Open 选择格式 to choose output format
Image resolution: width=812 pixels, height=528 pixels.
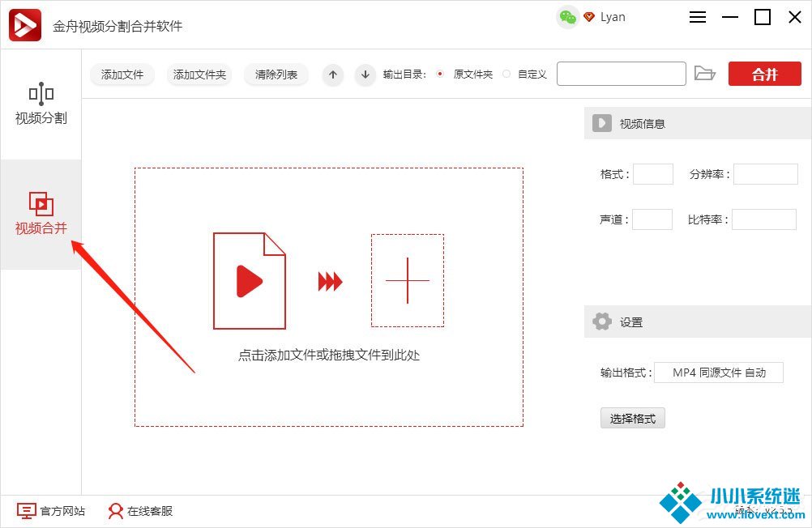tap(632, 418)
